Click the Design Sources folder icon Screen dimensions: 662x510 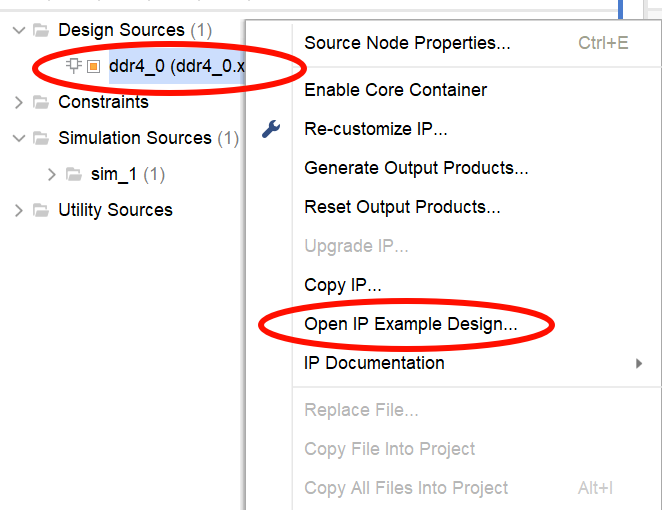tap(41, 30)
